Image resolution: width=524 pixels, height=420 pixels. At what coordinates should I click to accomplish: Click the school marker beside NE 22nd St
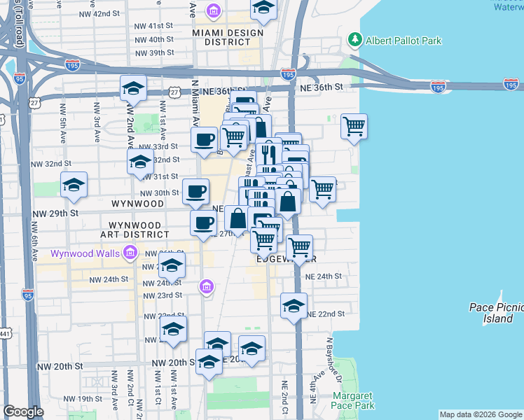tap(294, 308)
